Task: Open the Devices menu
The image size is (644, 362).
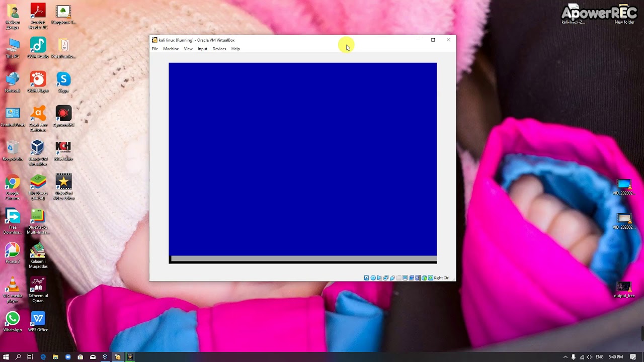Action: coord(219,49)
